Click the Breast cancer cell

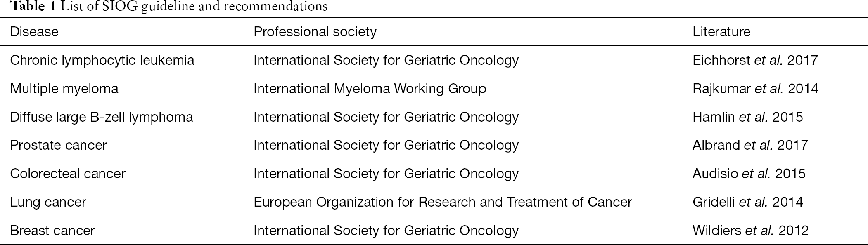[x=52, y=230]
